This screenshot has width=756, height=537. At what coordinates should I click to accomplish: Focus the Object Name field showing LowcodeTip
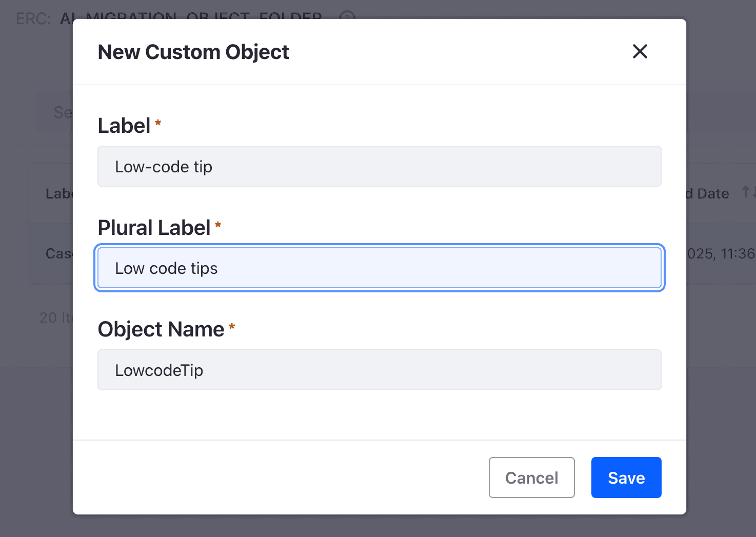pos(379,370)
